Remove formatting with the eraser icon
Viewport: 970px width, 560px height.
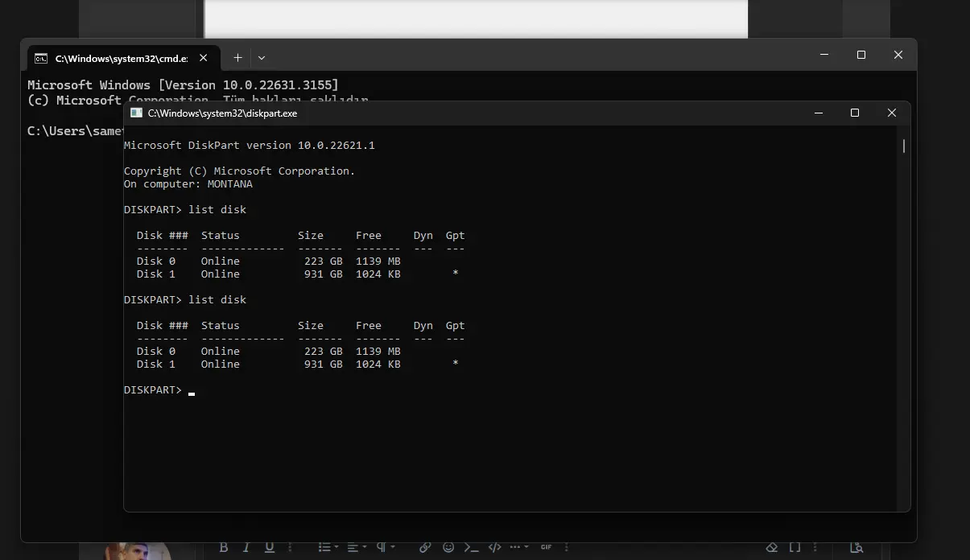tap(772, 547)
